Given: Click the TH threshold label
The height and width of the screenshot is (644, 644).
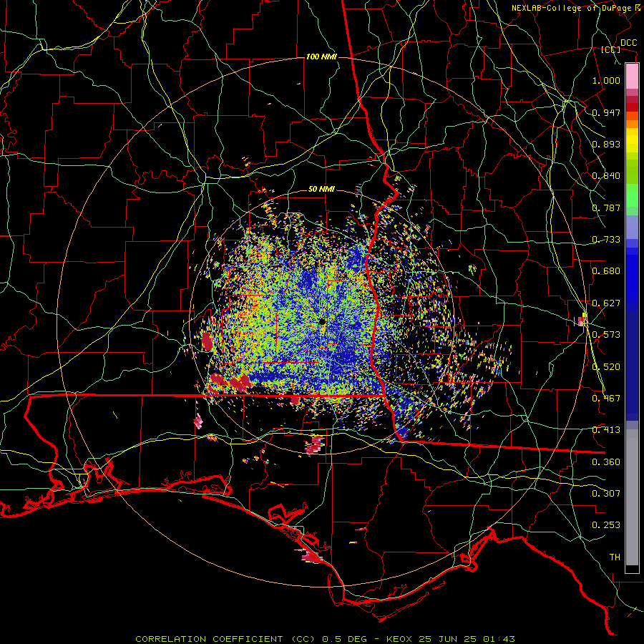Looking at the screenshot, I should 615,557.
